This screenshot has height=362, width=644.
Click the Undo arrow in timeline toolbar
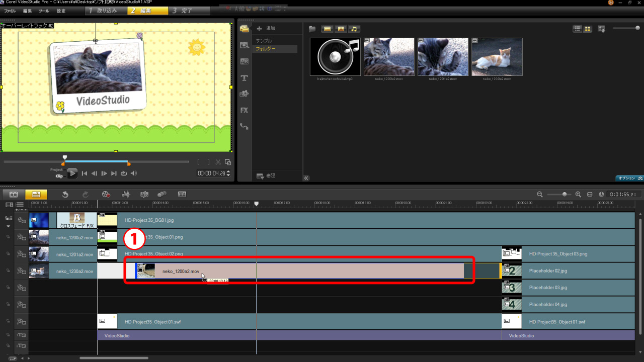click(x=65, y=194)
